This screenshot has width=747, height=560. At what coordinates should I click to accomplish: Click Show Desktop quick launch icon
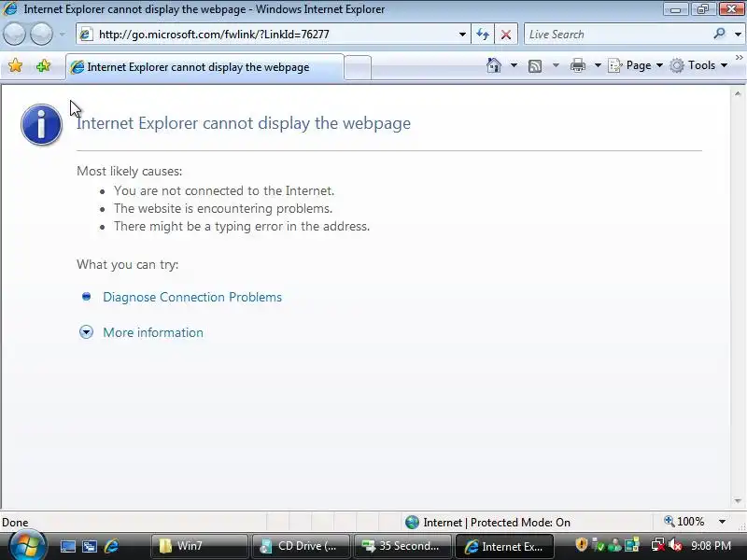tap(67, 546)
